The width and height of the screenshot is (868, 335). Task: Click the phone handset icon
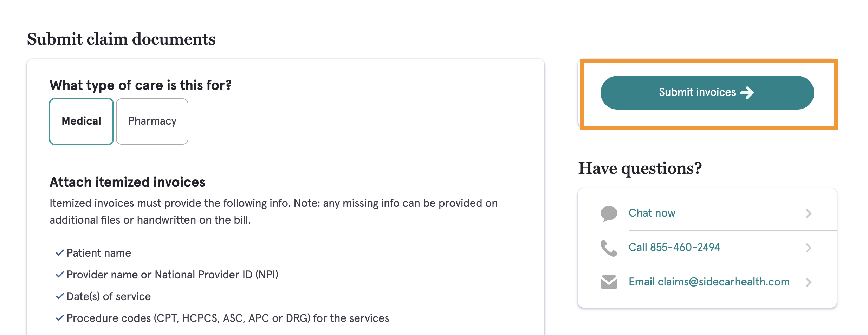[609, 248]
